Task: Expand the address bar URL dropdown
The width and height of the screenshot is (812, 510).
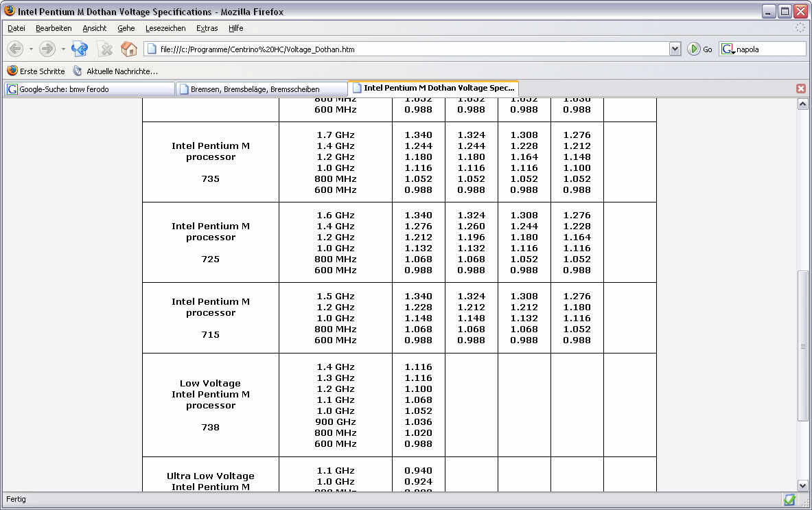Action: [x=675, y=49]
